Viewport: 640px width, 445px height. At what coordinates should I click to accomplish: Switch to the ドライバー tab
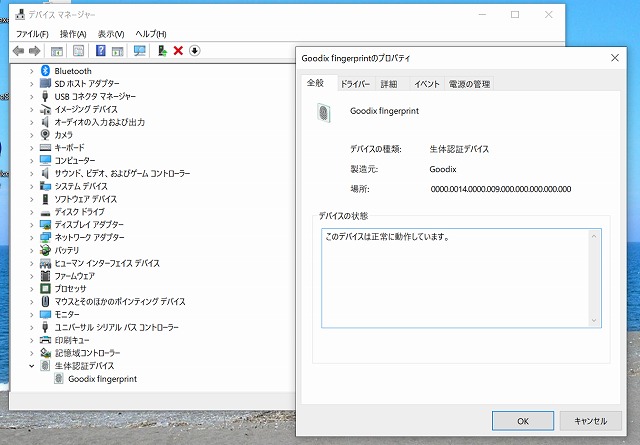point(355,84)
